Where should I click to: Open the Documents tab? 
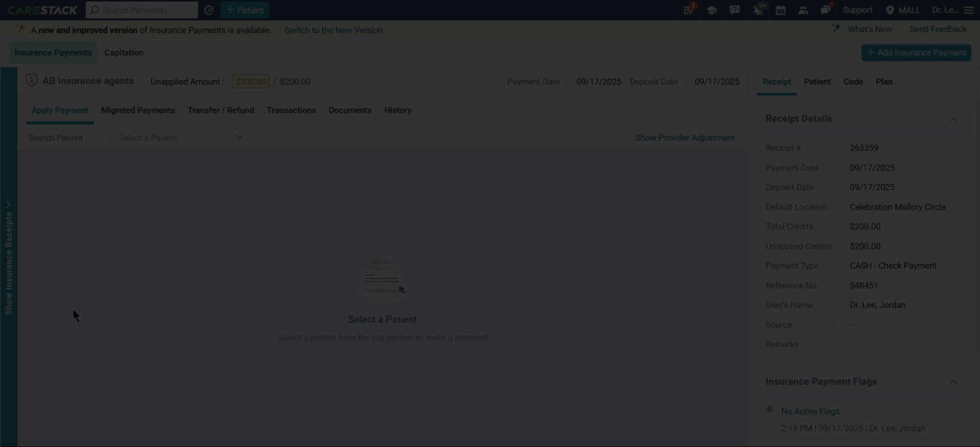(x=350, y=110)
